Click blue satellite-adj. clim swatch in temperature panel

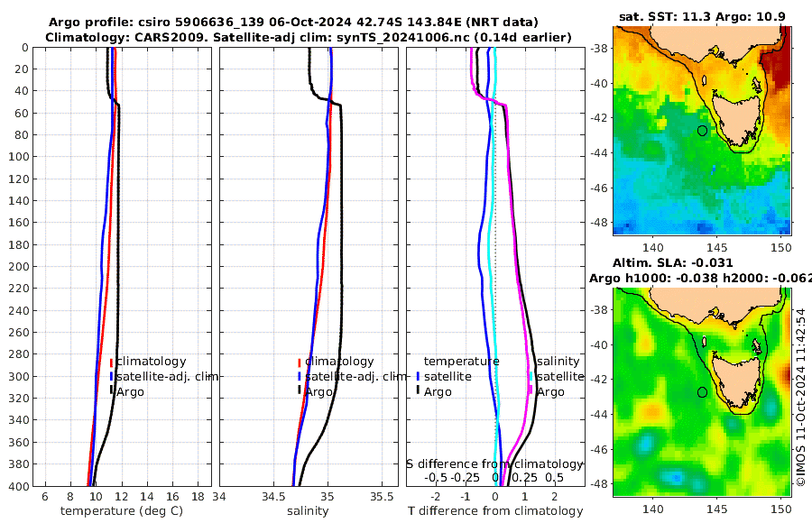pyautogui.click(x=111, y=376)
